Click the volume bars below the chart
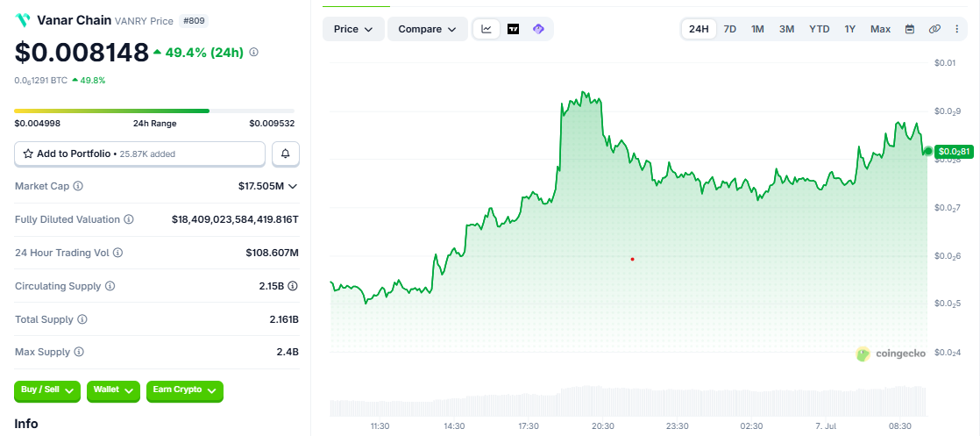 pos(628,402)
